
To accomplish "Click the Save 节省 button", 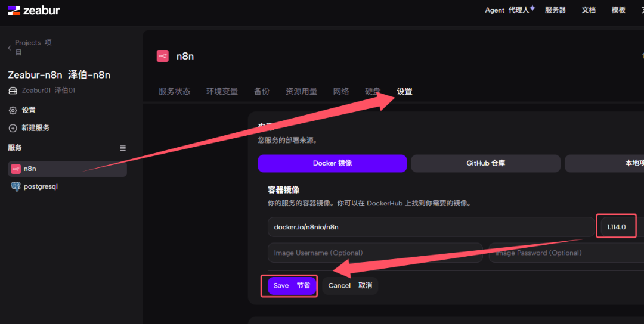I will [292, 285].
